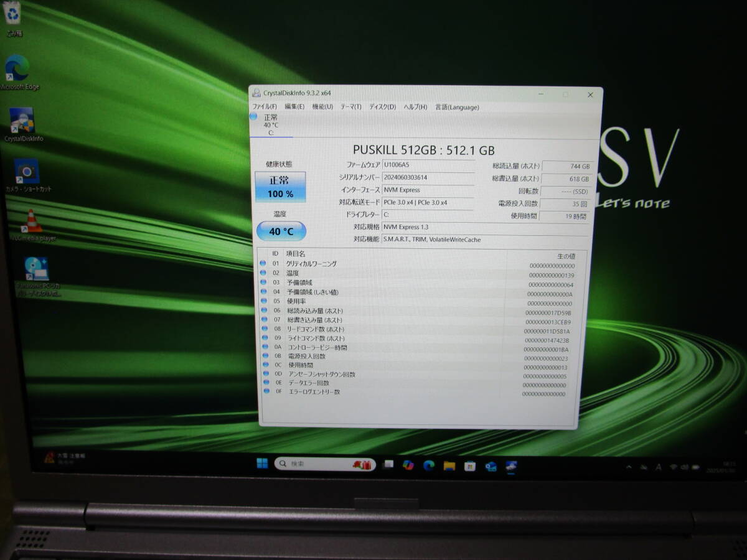This screenshot has height=560, width=747.
Task: Show hidden system tray icons
Action: (x=628, y=467)
